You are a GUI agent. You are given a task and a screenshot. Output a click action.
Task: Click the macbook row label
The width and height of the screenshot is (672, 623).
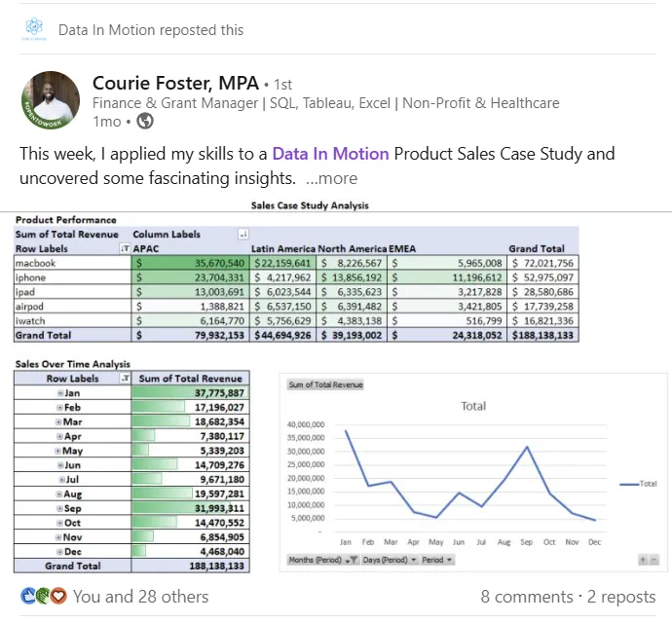point(72,263)
